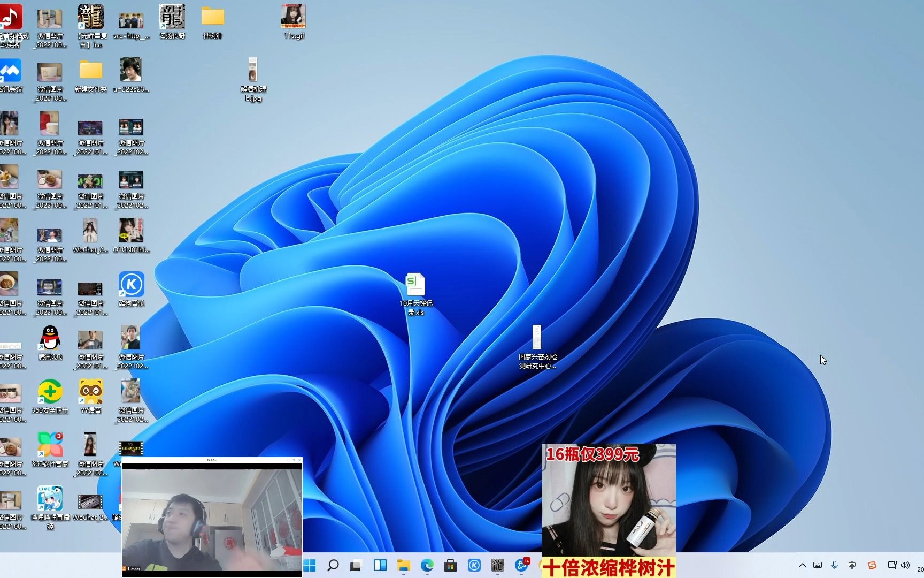Open the 酷狗音乐 desktop shortcut
The height and width of the screenshot is (578, 924).
pos(132,289)
